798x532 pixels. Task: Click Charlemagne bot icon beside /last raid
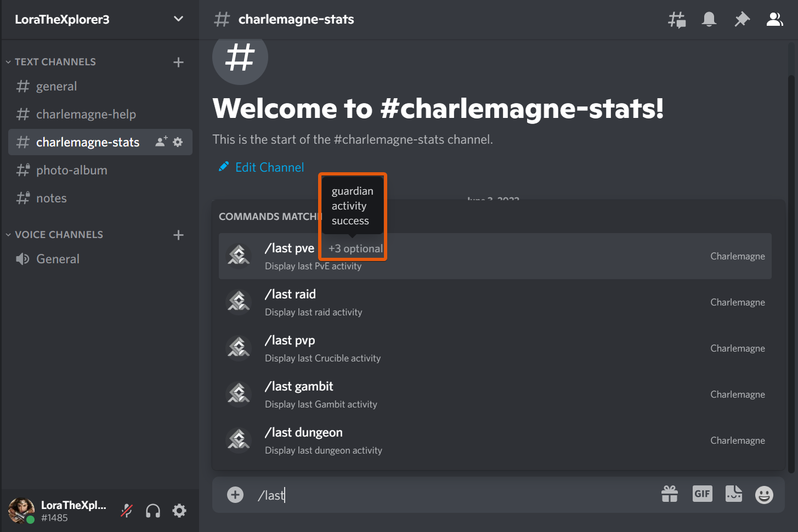(239, 301)
